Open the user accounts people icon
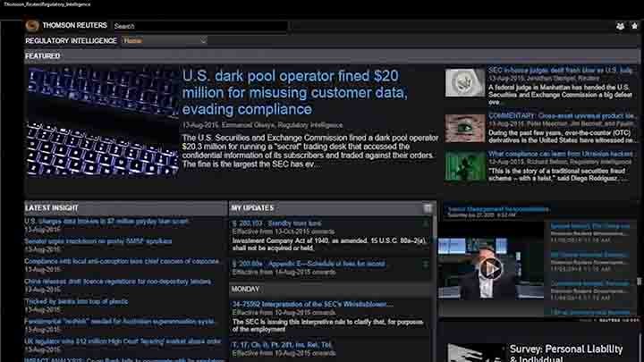 [x=620, y=26]
